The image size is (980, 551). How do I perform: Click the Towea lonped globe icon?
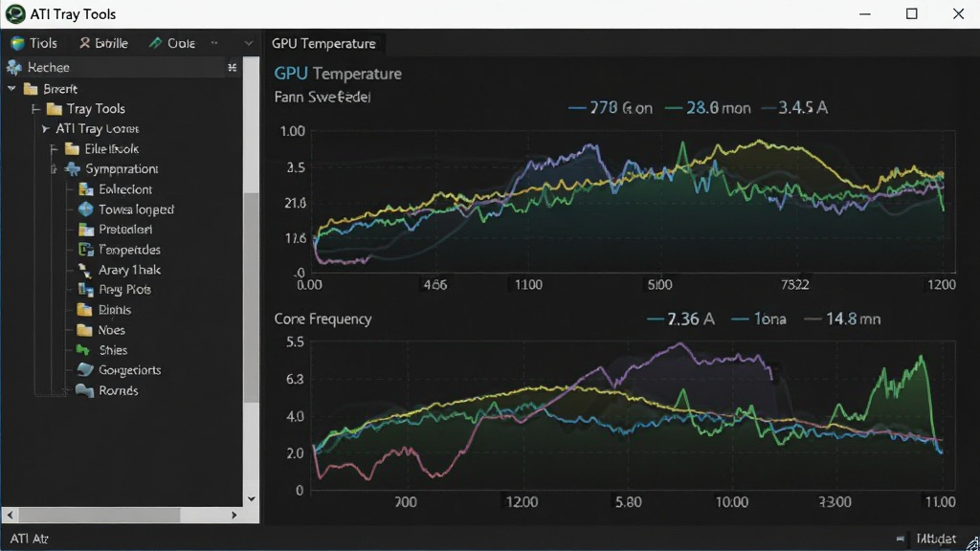tap(85, 209)
